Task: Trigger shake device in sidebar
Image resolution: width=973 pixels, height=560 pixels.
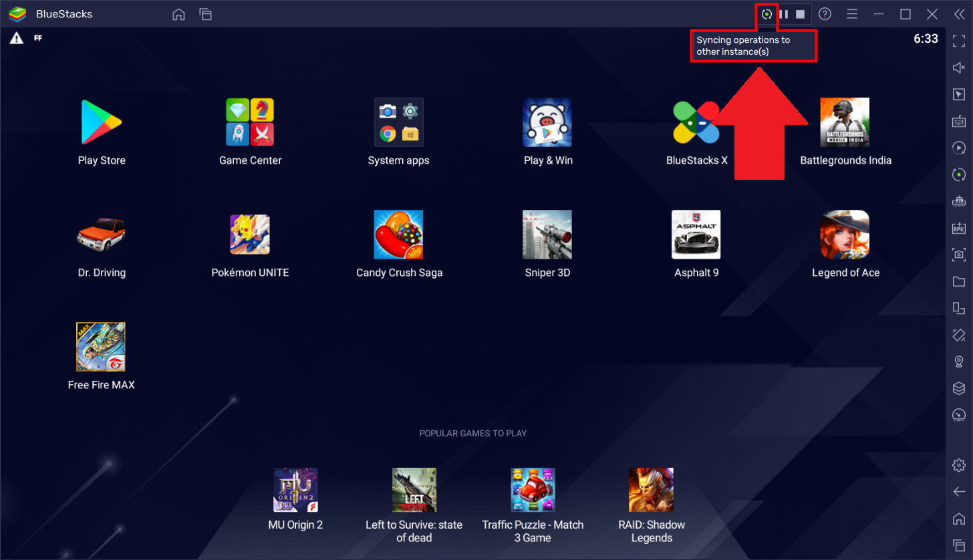Action: 959,334
